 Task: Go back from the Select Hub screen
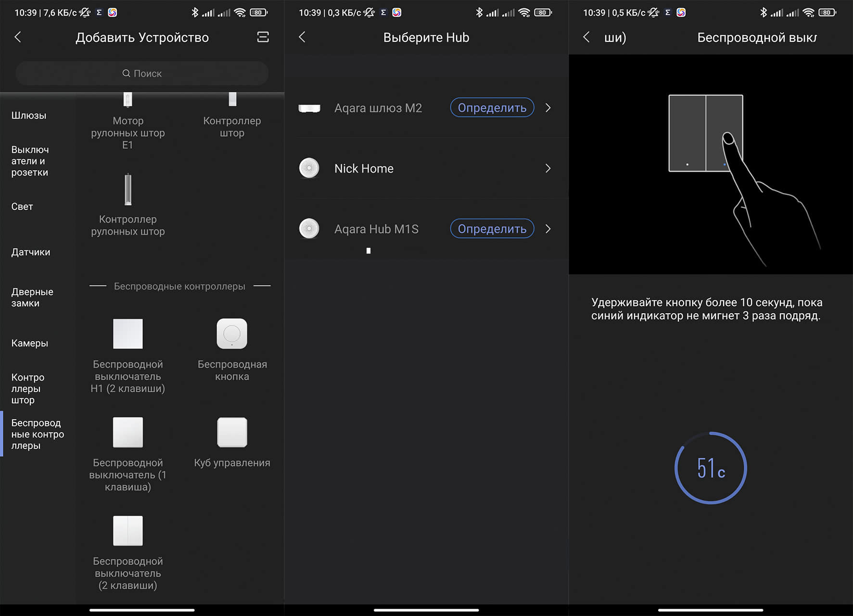click(302, 37)
